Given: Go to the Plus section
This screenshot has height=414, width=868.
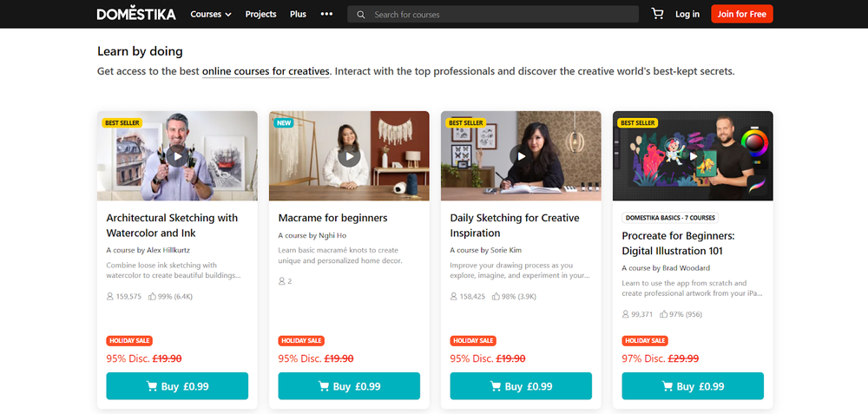Looking at the screenshot, I should click(x=298, y=14).
